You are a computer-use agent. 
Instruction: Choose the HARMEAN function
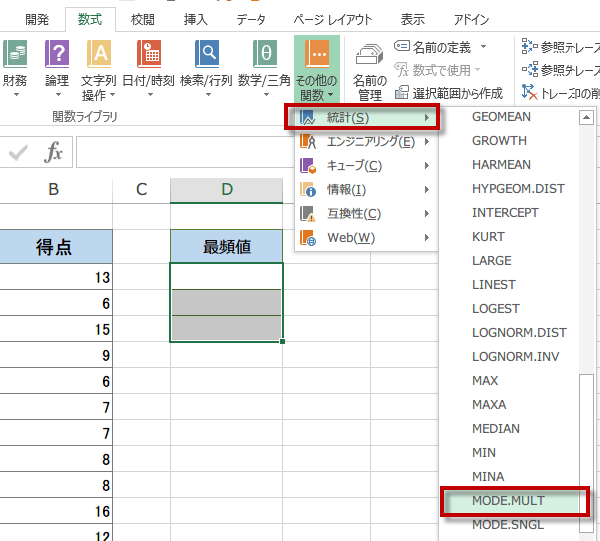point(501,165)
